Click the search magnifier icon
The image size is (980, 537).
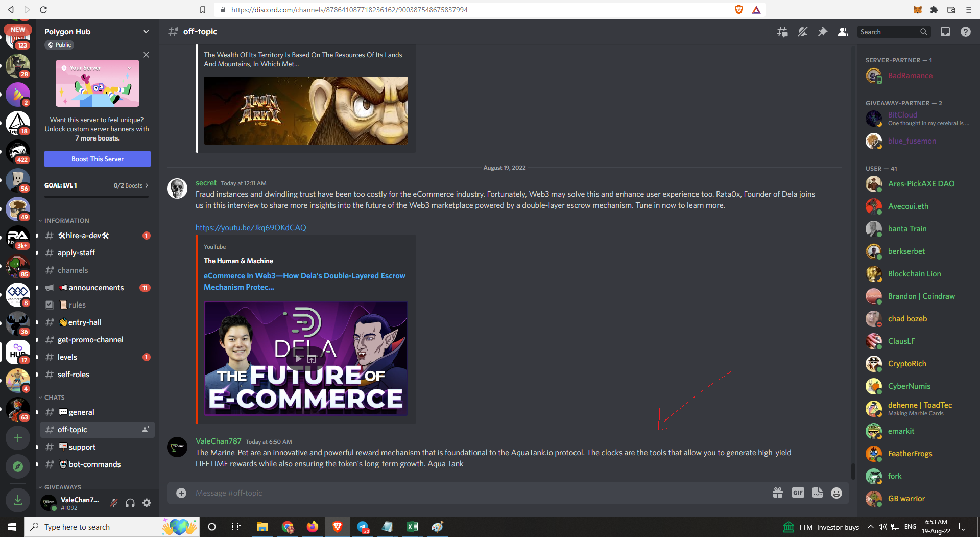pyautogui.click(x=923, y=32)
